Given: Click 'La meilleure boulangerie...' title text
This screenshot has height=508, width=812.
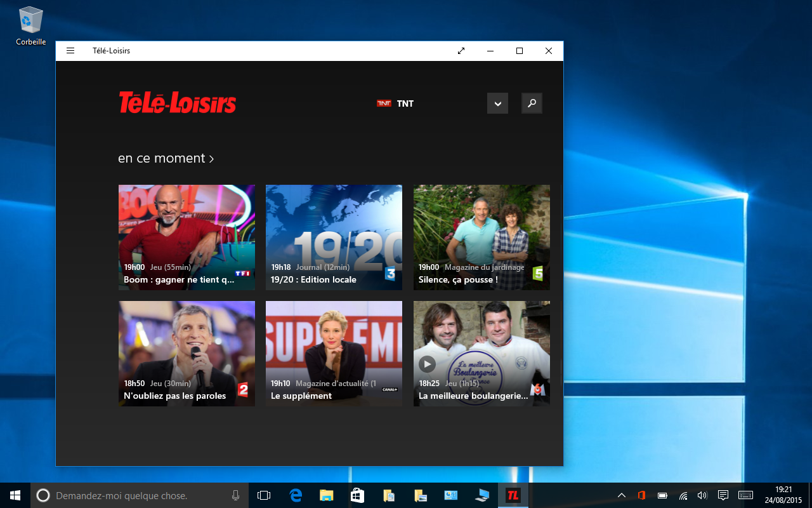Looking at the screenshot, I should coord(473,396).
